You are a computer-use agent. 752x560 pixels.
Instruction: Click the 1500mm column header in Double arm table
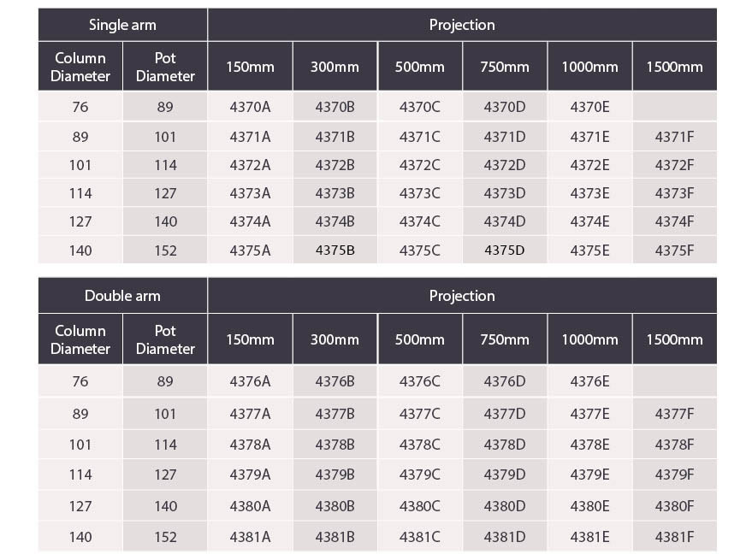tap(675, 339)
